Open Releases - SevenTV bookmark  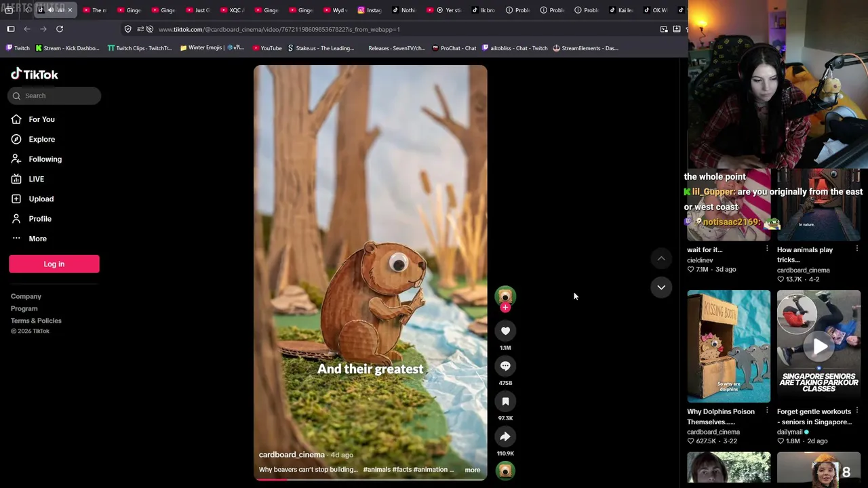click(396, 48)
